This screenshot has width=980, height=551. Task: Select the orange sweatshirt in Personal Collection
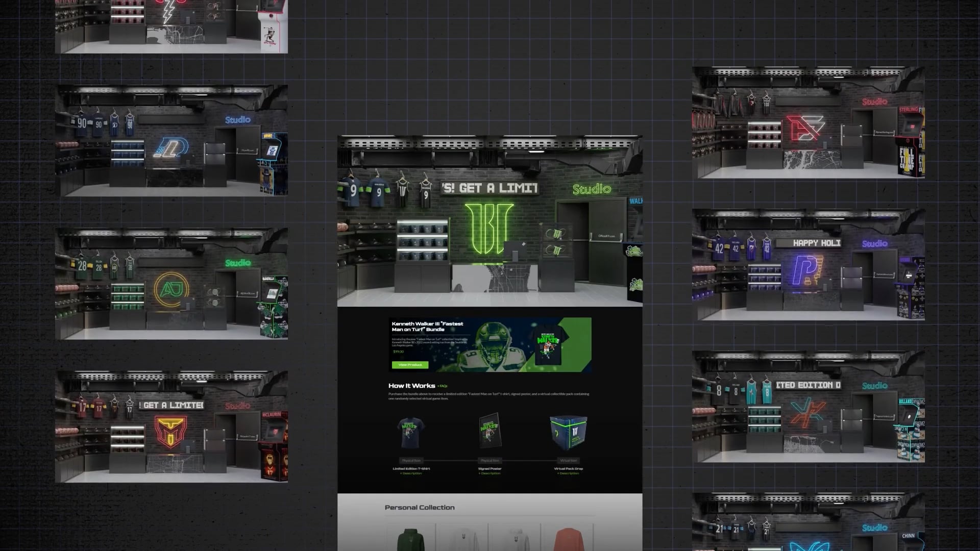click(568, 540)
